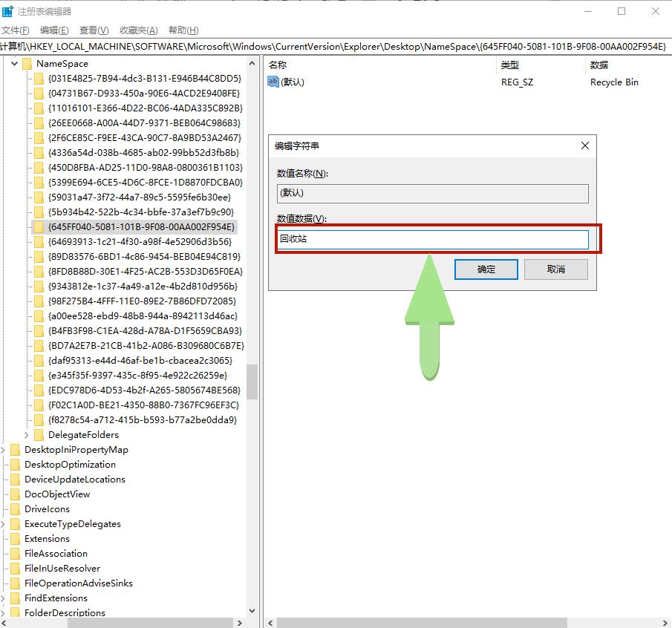
Task: Close the 编辑字符串 dialog with X
Action: (584, 146)
